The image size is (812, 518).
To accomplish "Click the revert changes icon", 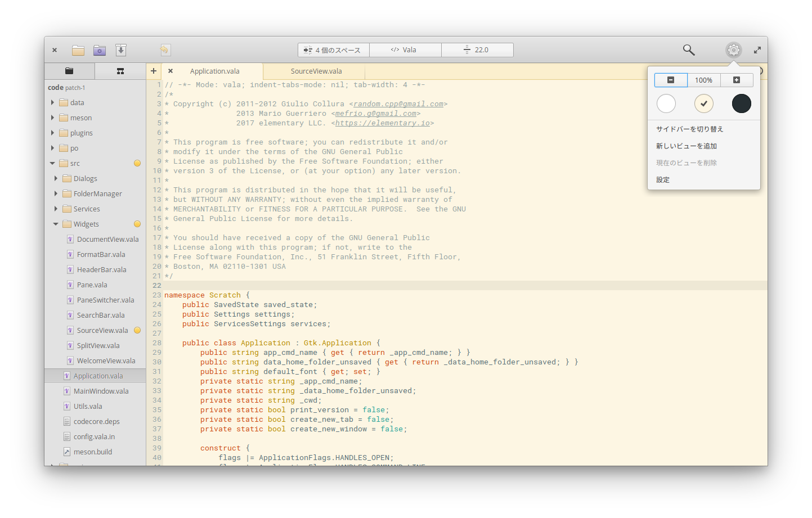I will point(164,50).
